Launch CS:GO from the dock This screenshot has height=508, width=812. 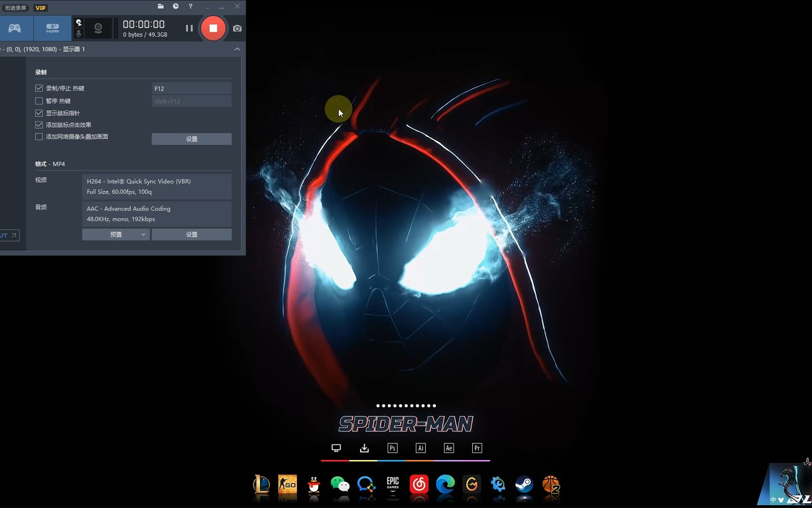288,484
